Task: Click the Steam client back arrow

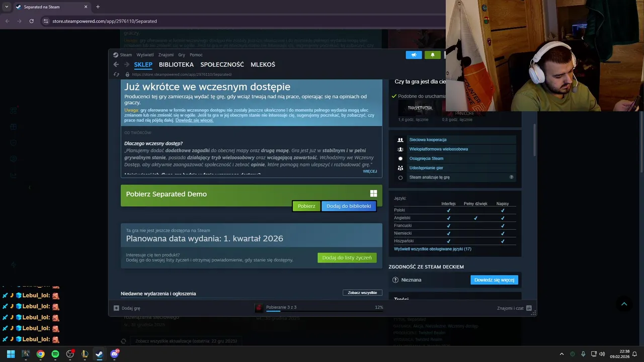Action: click(x=116, y=64)
